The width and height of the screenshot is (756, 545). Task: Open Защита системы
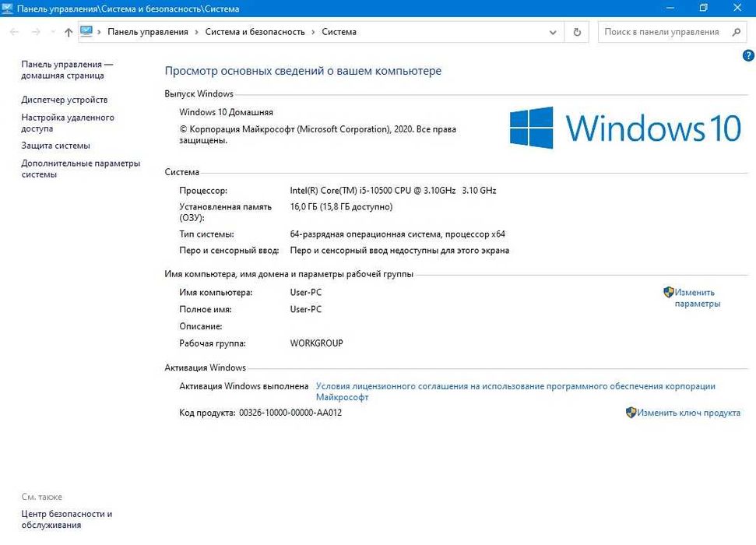[55, 146]
